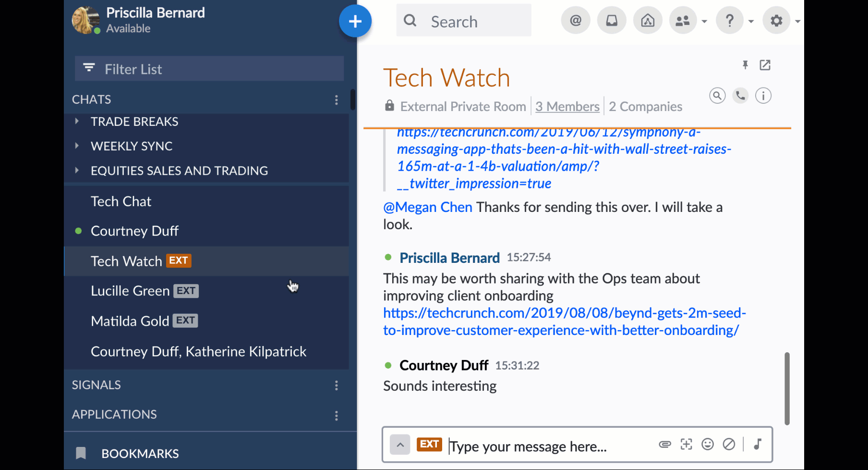The width and height of the screenshot is (868, 470).
Task: Pop out the chat into a new window
Action: pyautogui.click(x=765, y=65)
